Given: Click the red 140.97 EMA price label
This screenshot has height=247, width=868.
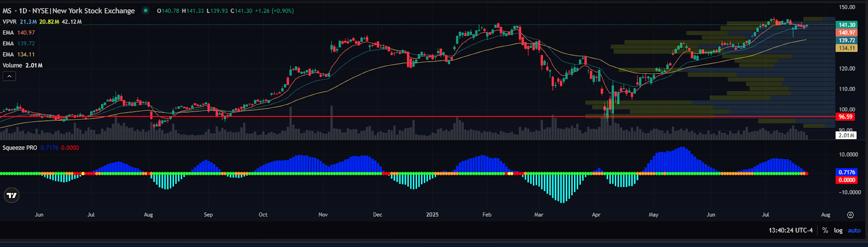Looking at the screenshot, I should (x=846, y=32).
